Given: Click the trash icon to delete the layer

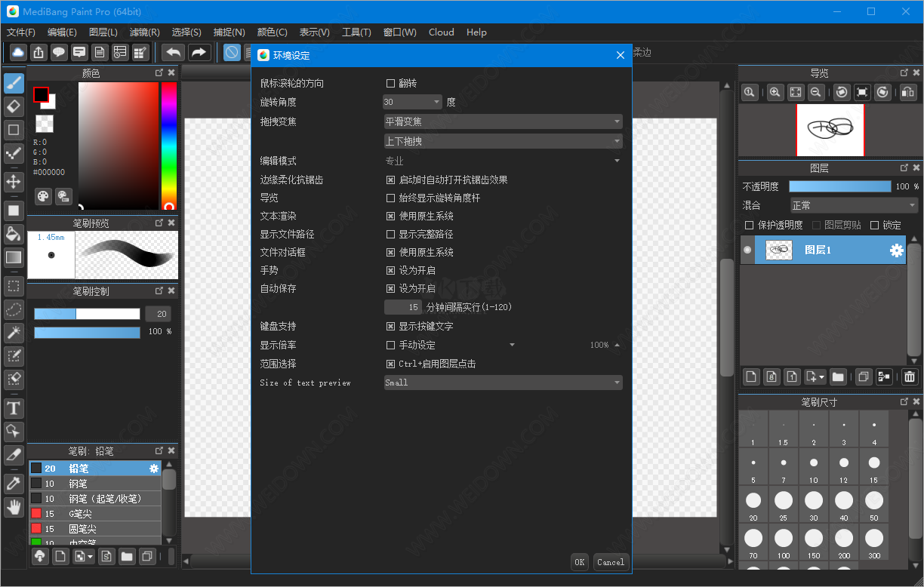Looking at the screenshot, I should coord(910,376).
